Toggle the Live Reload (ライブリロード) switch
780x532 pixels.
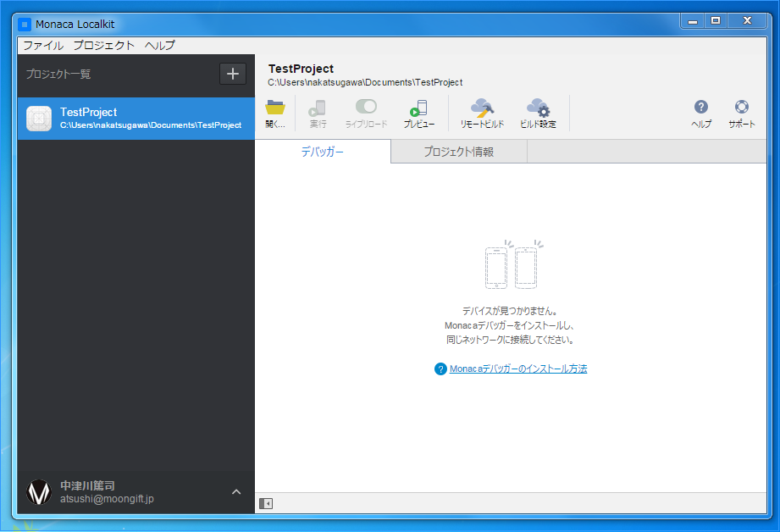coord(366,107)
